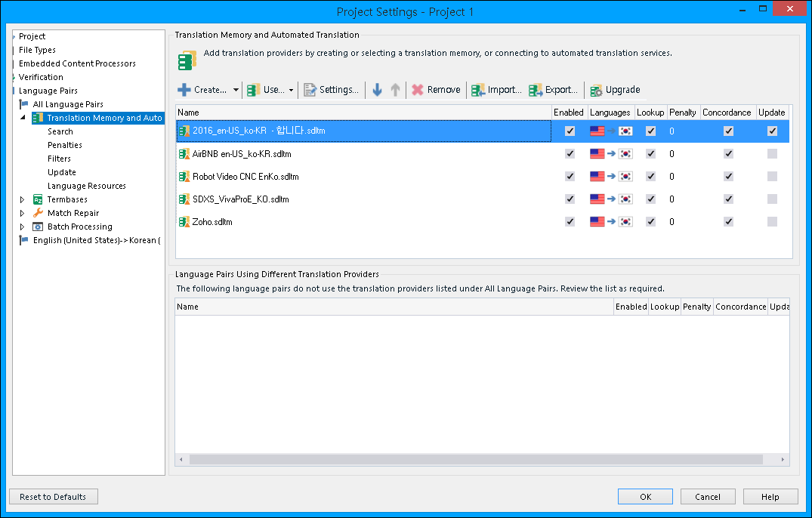Move selected provider up with gray arrow

point(395,90)
